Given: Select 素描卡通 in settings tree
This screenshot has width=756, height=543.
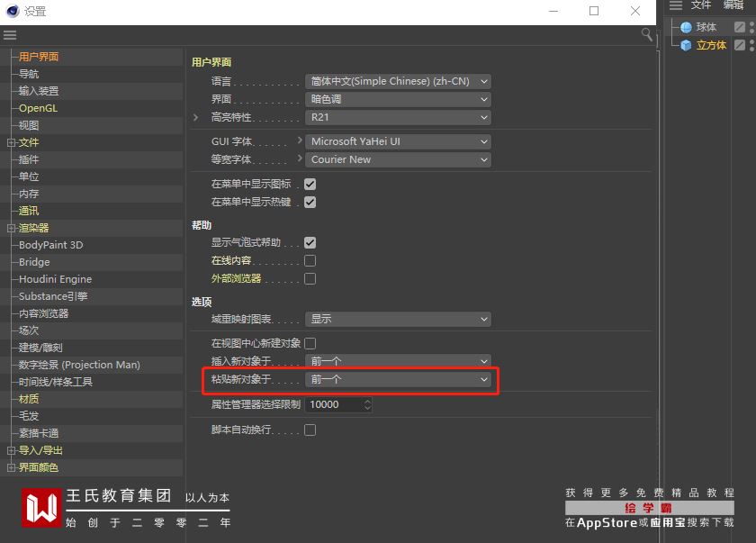Looking at the screenshot, I should pyautogui.click(x=39, y=433).
